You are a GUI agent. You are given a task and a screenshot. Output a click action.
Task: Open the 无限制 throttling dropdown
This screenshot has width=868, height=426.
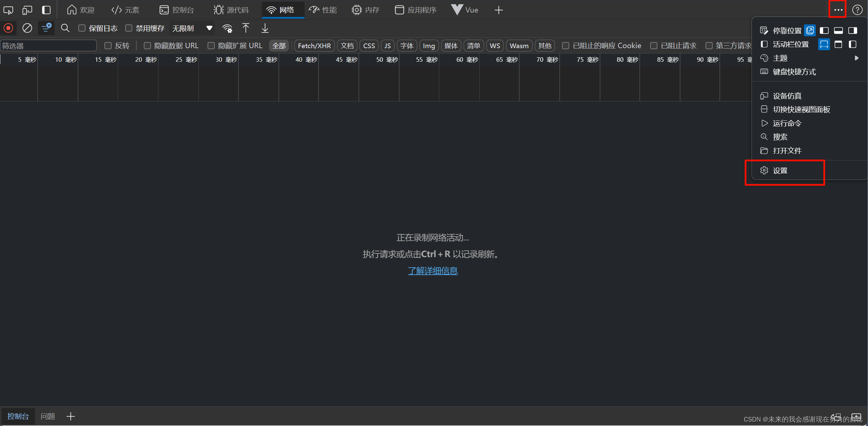coord(192,28)
